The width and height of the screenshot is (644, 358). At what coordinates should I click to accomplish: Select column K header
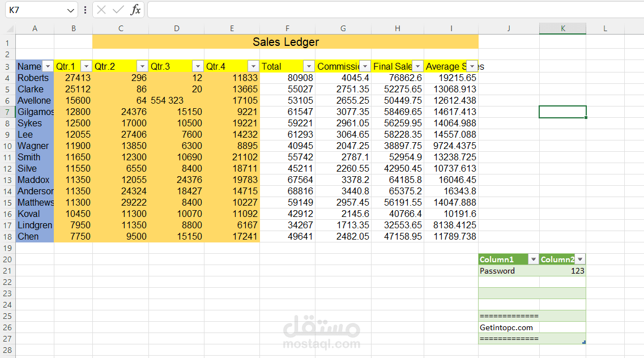pyautogui.click(x=562, y=28)
